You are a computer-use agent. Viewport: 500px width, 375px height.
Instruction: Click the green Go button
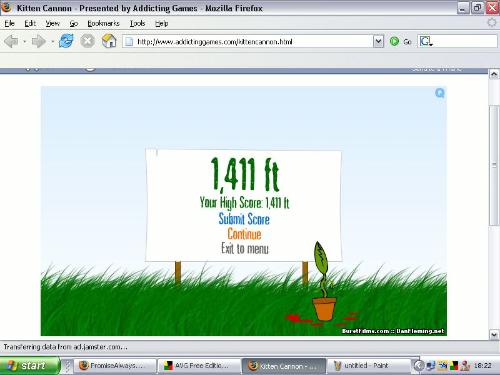(x=400, y=42)
